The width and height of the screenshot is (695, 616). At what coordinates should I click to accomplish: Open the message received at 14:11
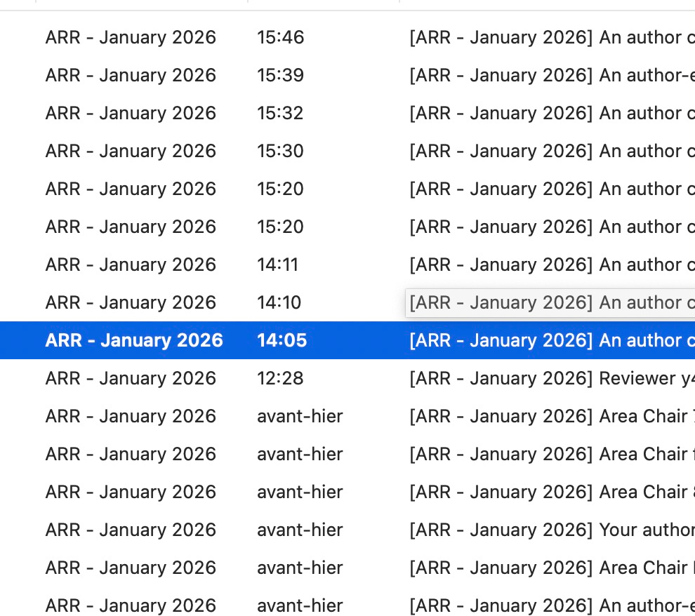point(351,265)
